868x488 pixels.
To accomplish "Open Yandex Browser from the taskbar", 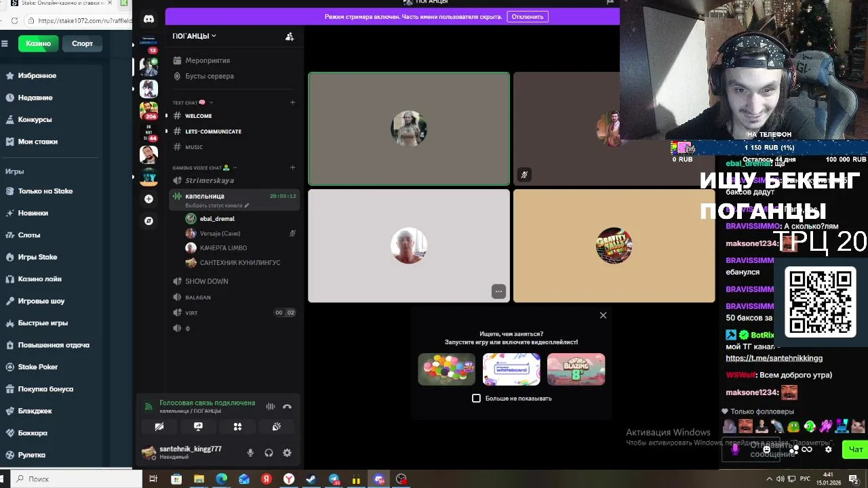I will pyautogui.click(x=289, y=479).
